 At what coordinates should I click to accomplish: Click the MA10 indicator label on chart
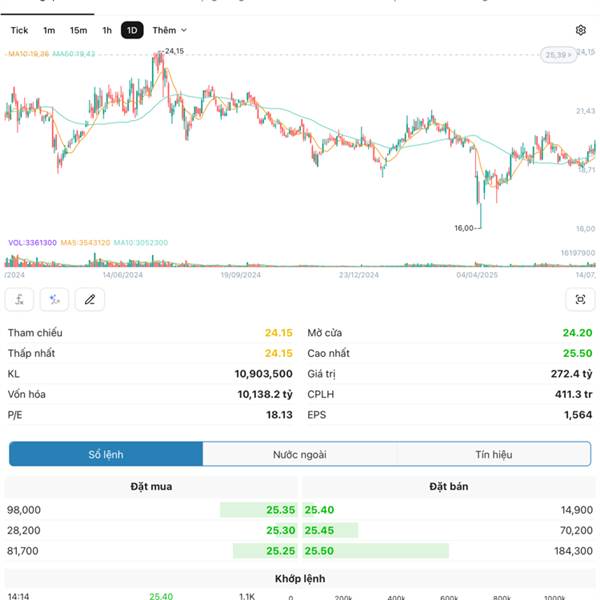(28, 54)
